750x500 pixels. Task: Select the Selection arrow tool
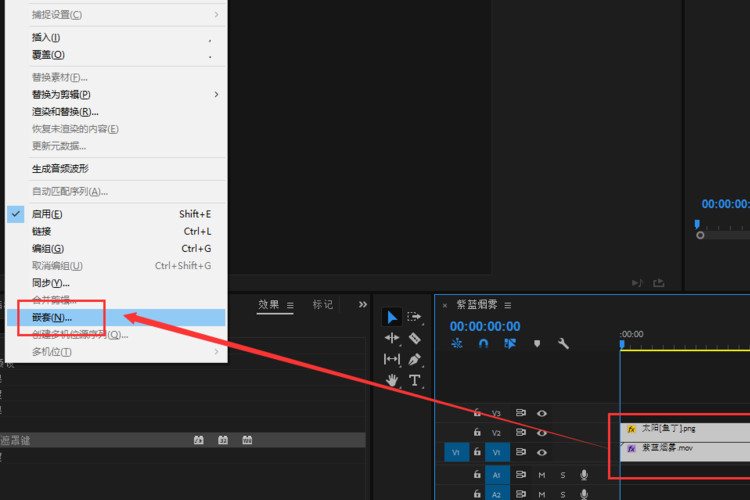392,317
